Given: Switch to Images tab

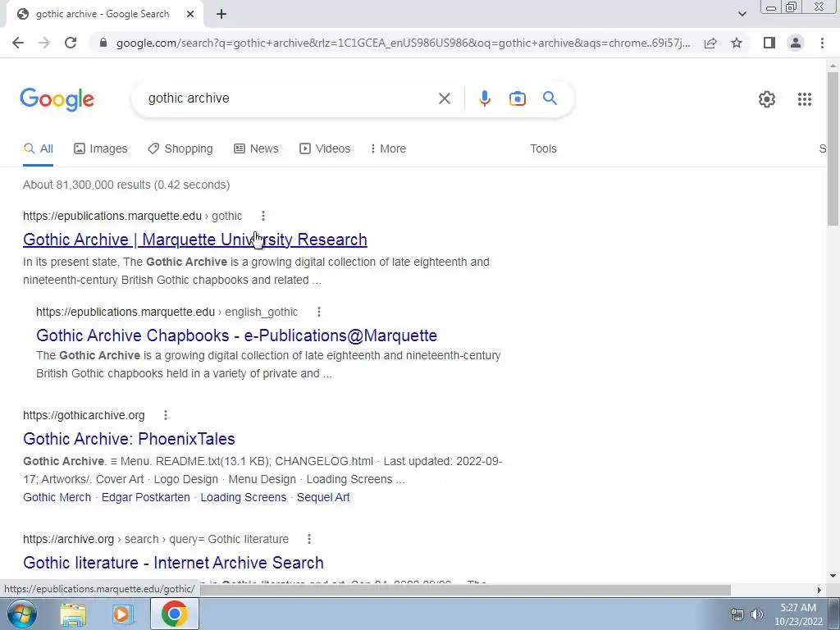Looking at the screenshot, I should point(101,149).
